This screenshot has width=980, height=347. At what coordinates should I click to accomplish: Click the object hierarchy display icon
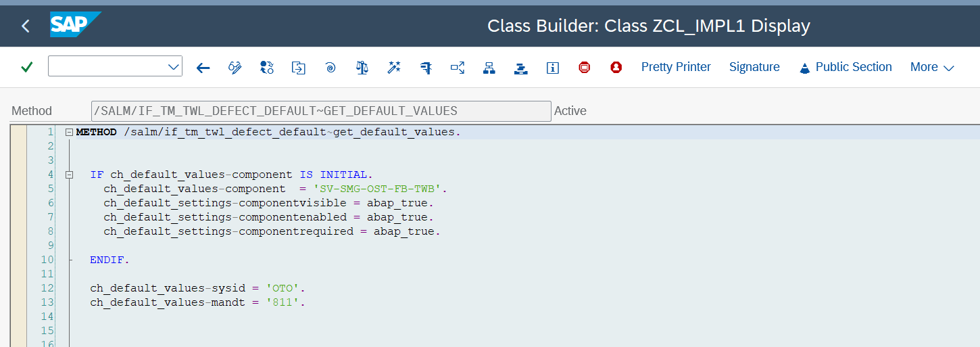tap(489, 68)
